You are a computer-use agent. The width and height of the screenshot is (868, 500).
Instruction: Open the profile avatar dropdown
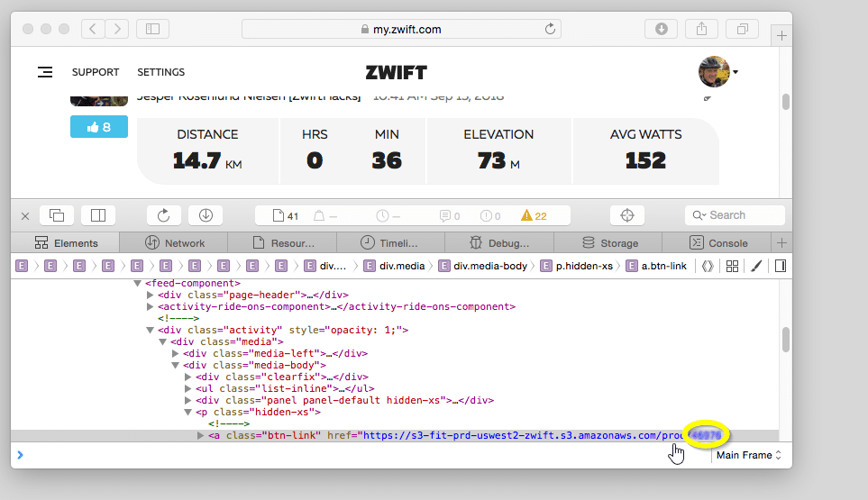tap(718, 72)
